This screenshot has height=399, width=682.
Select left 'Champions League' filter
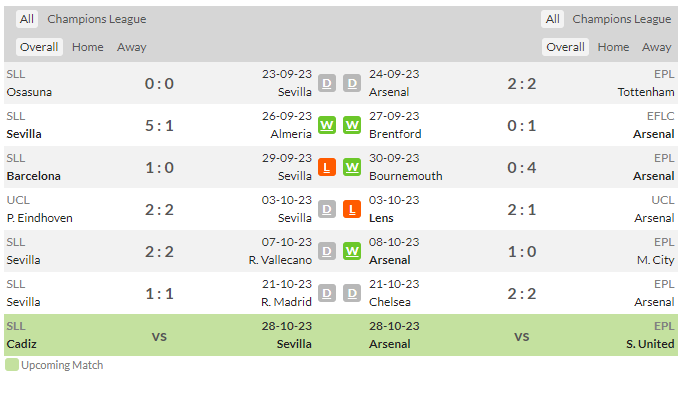97,19
